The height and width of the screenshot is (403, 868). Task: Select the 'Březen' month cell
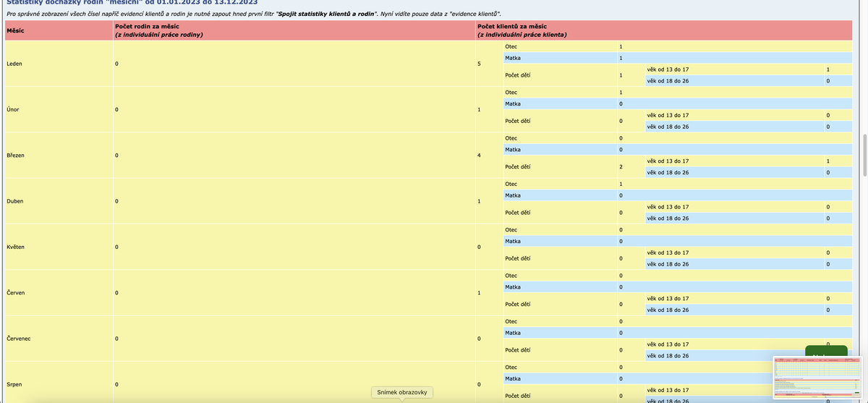click(x=16, y=156)
